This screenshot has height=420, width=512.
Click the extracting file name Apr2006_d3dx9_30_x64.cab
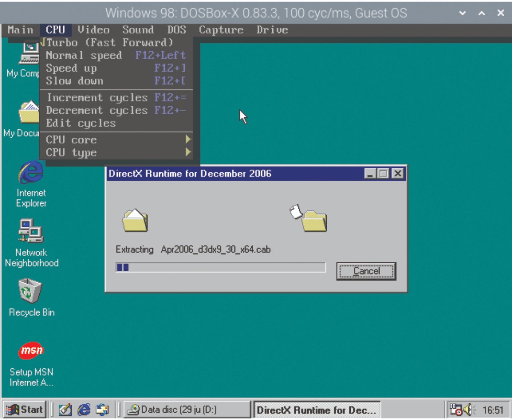coord(215,249)
